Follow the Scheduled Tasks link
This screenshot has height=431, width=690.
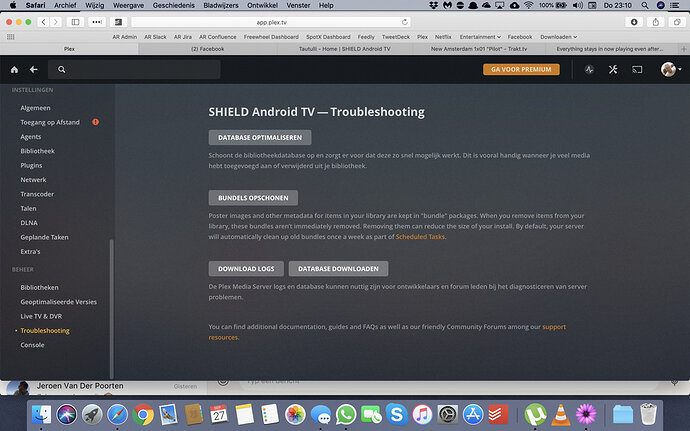[420, 237]
